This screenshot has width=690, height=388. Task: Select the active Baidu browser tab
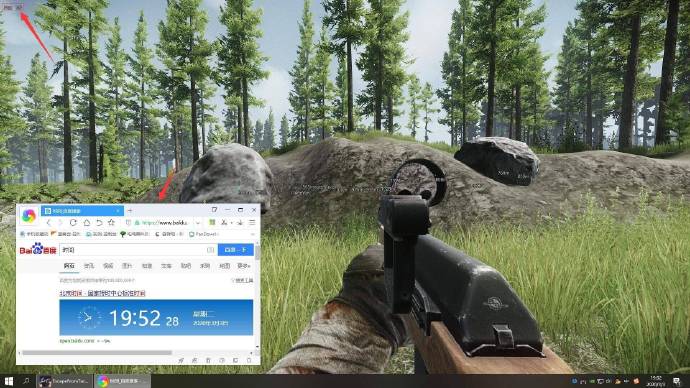tap(82, 211)
